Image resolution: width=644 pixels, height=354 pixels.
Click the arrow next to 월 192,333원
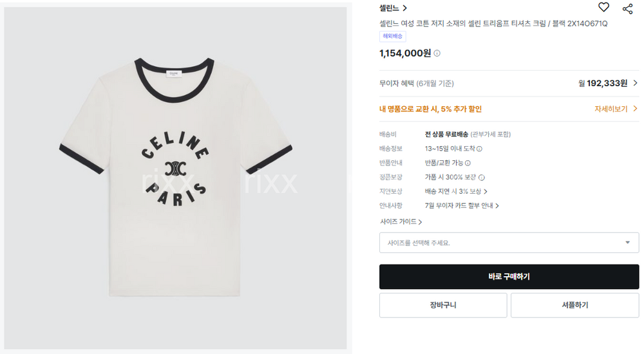click(635, 83)
